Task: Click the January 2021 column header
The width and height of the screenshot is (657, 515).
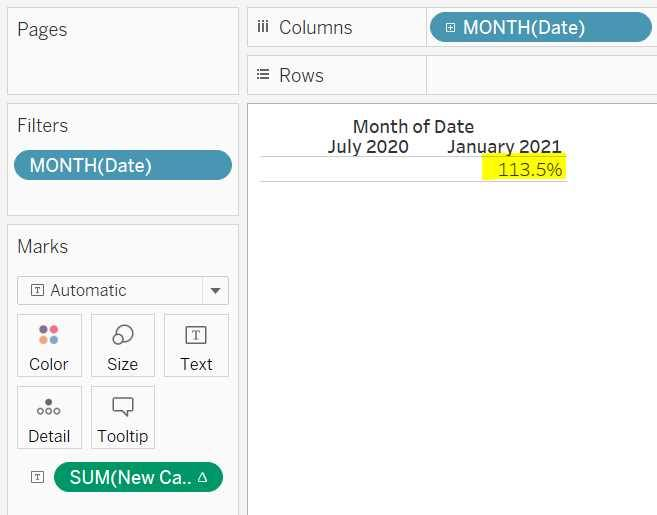Action: [x=504, y=147]
